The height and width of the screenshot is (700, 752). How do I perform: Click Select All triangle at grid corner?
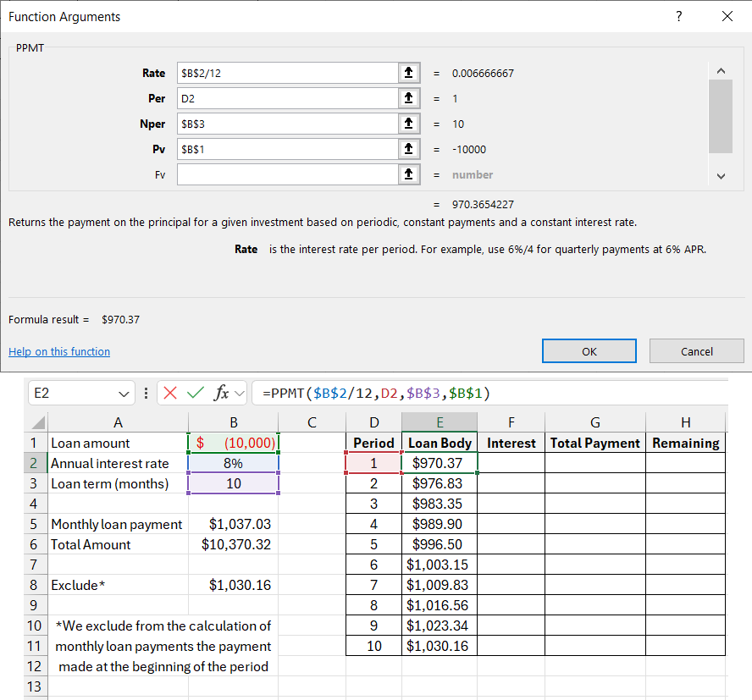pos(37,422)
